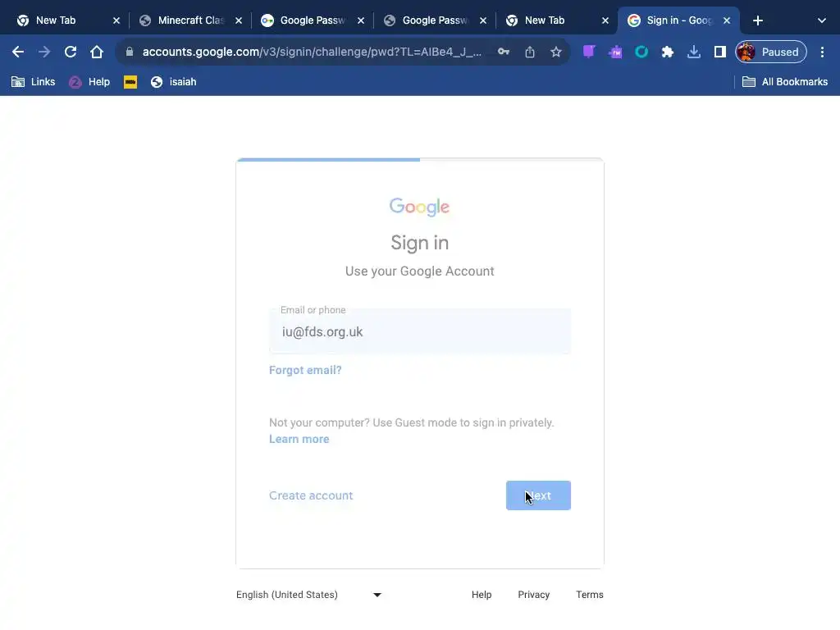This screenshot has height=630, width=840.
Task: Open Chrome three-dot menu
Action: [822, 52]
